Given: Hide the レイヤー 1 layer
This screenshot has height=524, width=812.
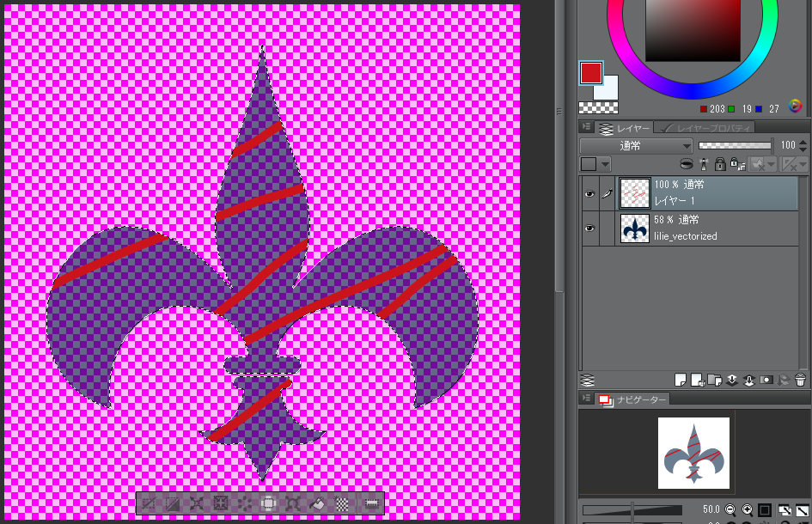Looking at the screenshot, I should (589, 194).
